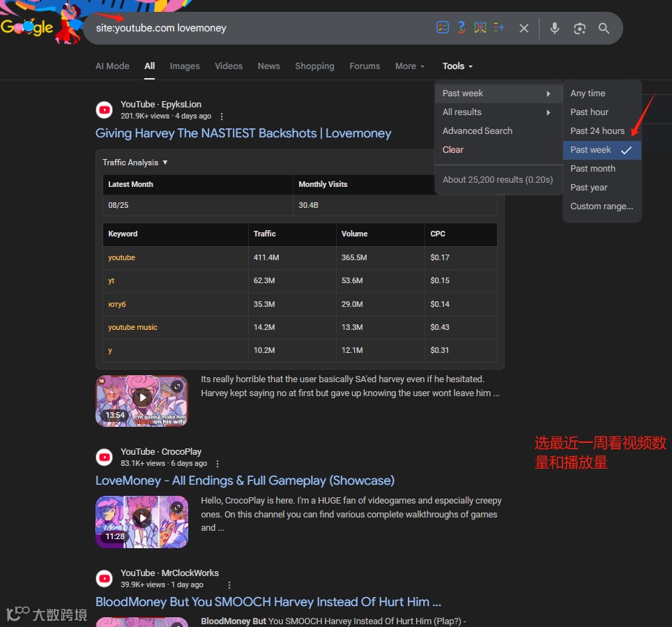Switch to AI Mode tab
672x627 pixels.
(112, 66)
